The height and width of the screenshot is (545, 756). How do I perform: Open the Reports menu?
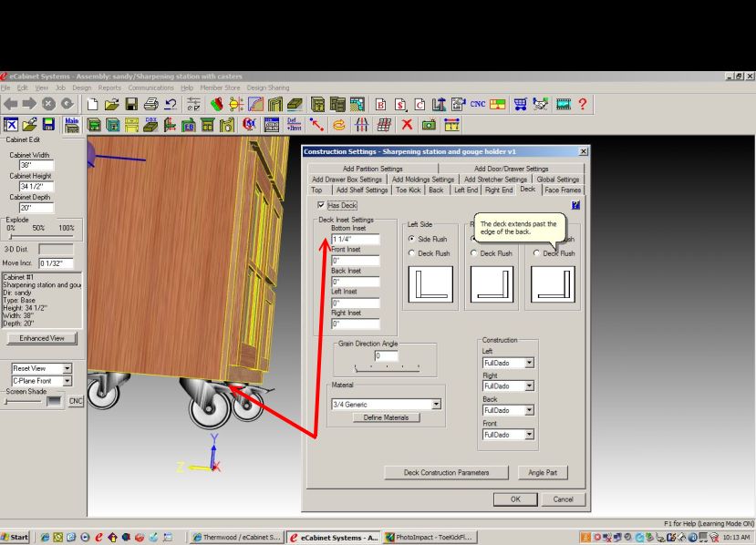point(109,87)
